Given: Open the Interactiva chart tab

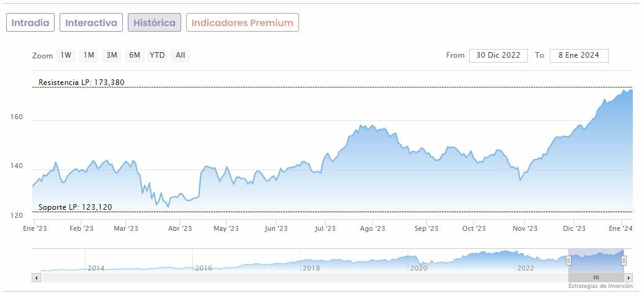Looking at the screenshot, I should tap(91, 23).
